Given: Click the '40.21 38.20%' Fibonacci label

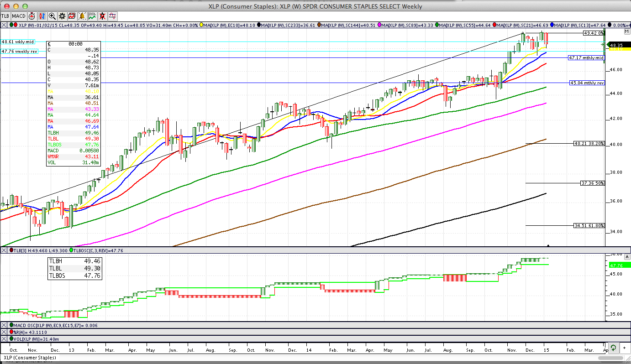Looking at the screenshot, I should click(x=589, y=143).
